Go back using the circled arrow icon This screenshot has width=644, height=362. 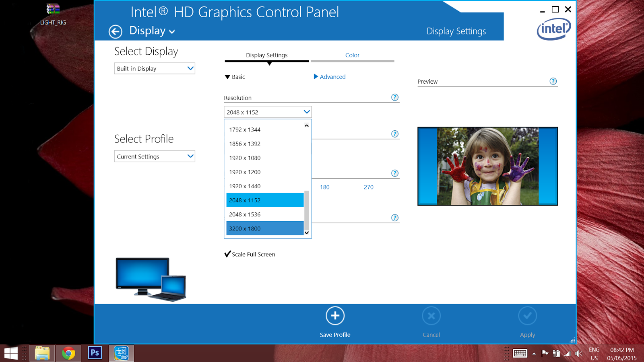click(116, 31)
